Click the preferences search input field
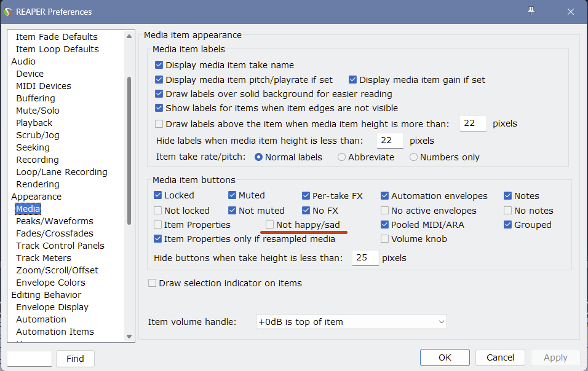Screen dimensions: 588x371 coord(30,359)
